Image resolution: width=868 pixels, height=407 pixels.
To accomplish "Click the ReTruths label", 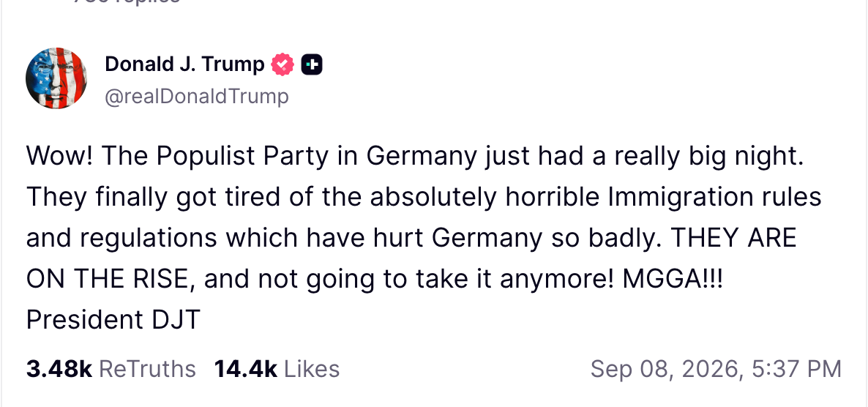I will coord(147,369).
